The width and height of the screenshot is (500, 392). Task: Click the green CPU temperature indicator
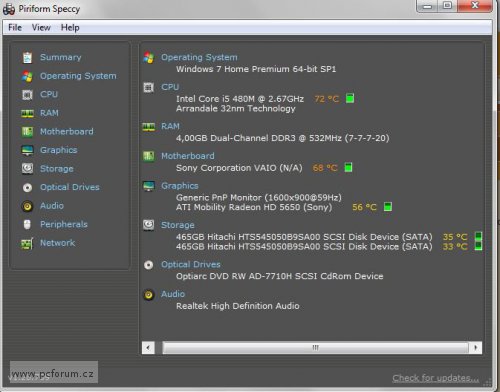pyautogui.click(x=350, y=98)
